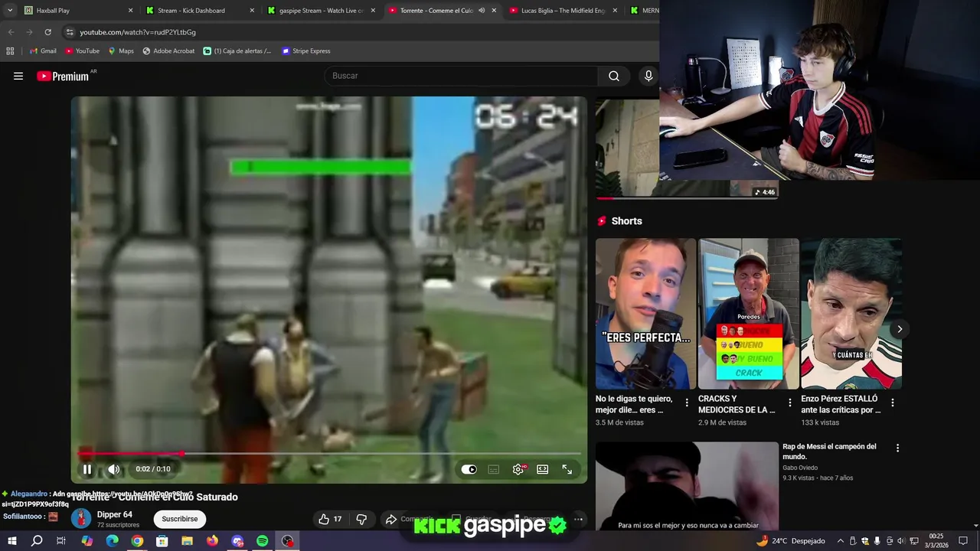The width and height of the screenshot is (980, 551).
Task: Show next Shorts with right arrow
Action: [x=900, y=329]
